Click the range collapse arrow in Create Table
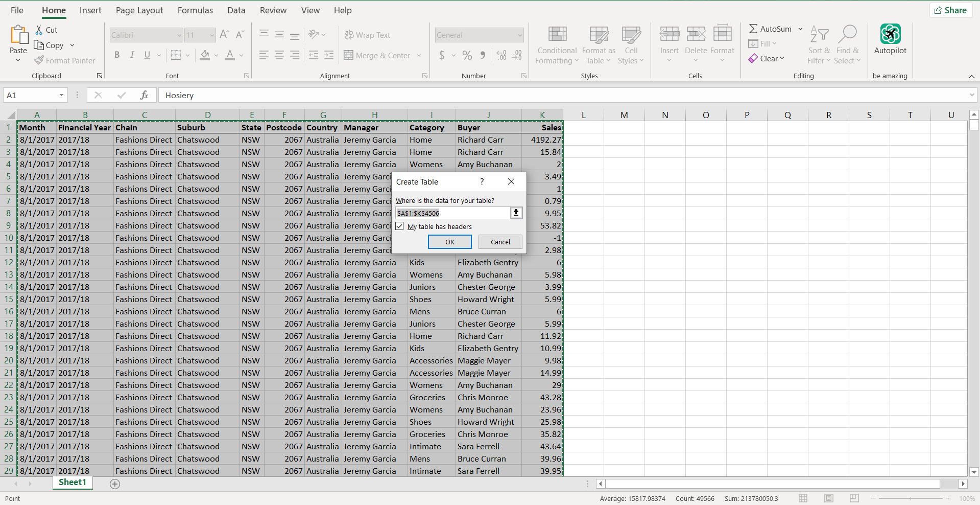980x505 pixels. 516,213
